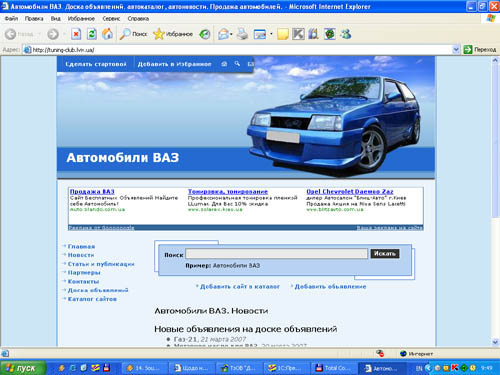Viewport: 500px width, 375px height.
Task: Click the Добавить сайт в каталог link
Action: pyautogui.click(x=240, y=287)
